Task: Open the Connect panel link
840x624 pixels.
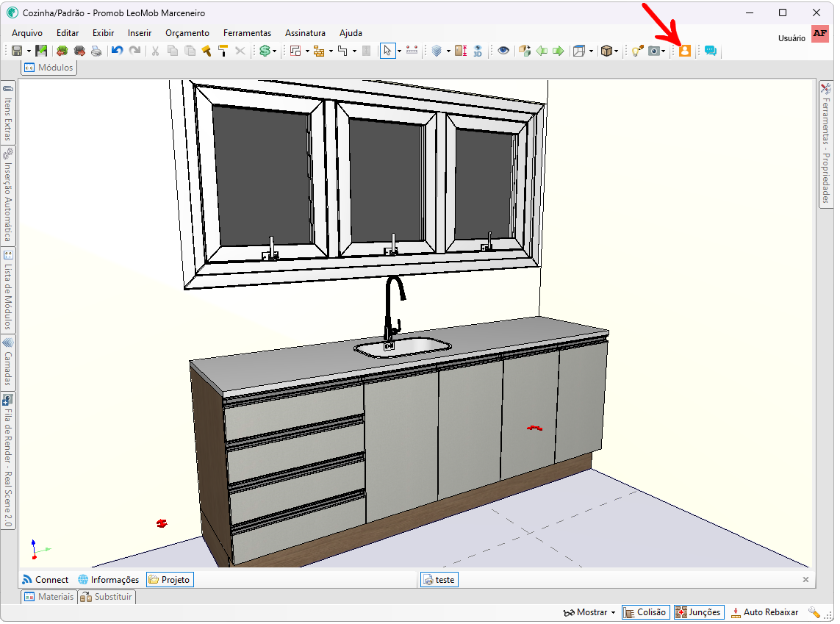Action: point(45,580)
